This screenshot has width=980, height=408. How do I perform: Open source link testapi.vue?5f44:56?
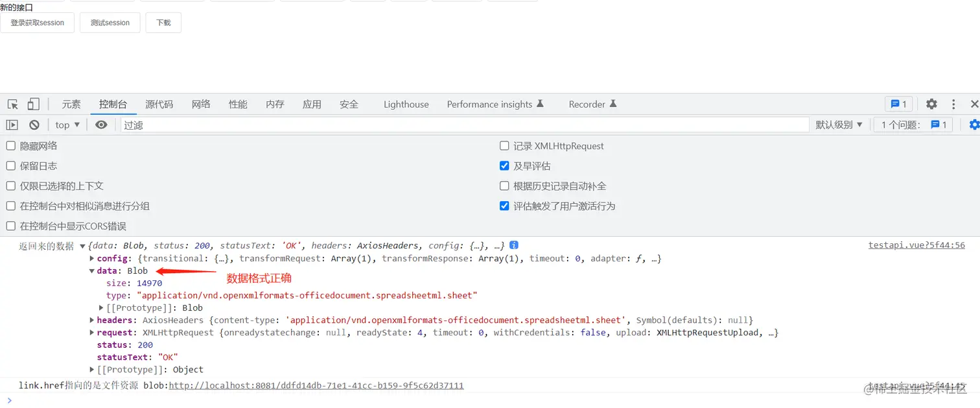[x=916, y=245]
